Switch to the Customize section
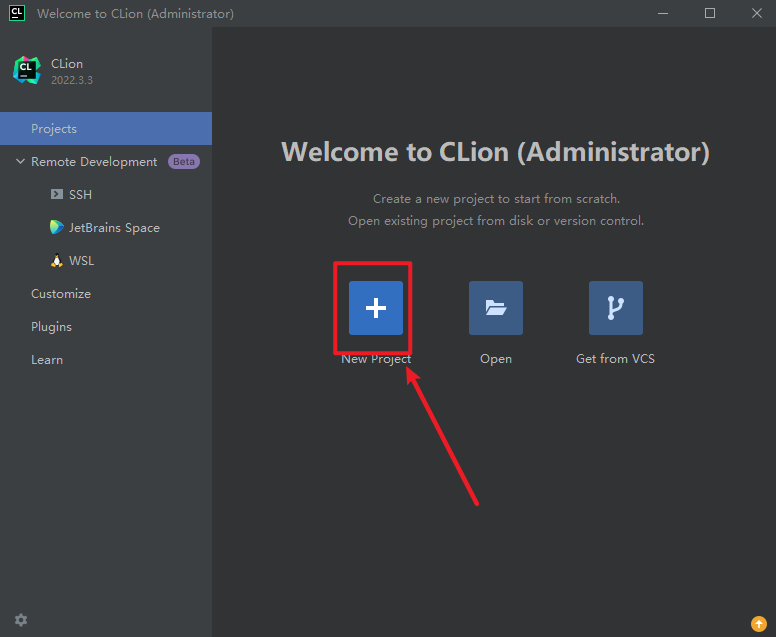Image resolution: width=776 pixels, height=637 pixels. click(61, 294)
